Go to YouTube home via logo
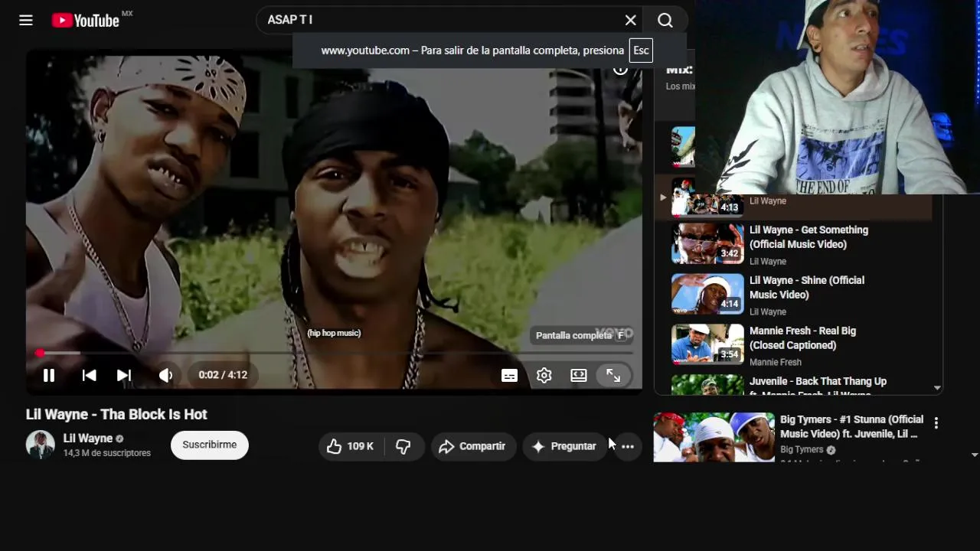Screen dimensions: 980x551 86,21
